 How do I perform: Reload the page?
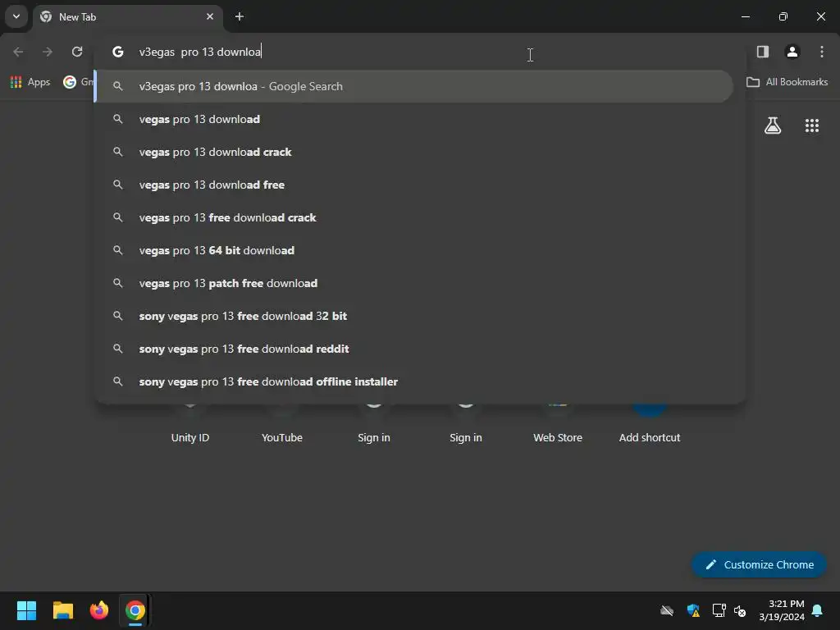coord(77,52)
